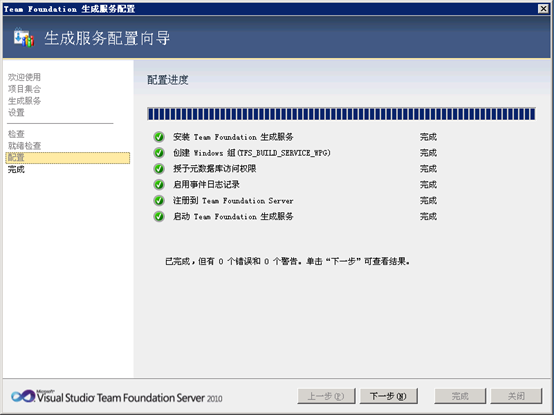Click green check beside 注册到 Team Foundation Server
Screen dimensions: 554x415
159,201
